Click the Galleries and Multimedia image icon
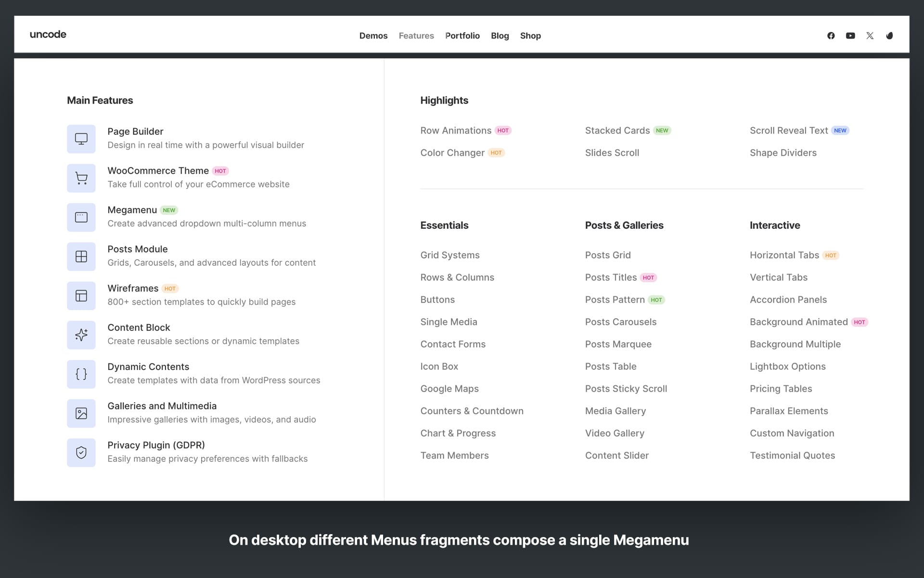 (81, 413)
